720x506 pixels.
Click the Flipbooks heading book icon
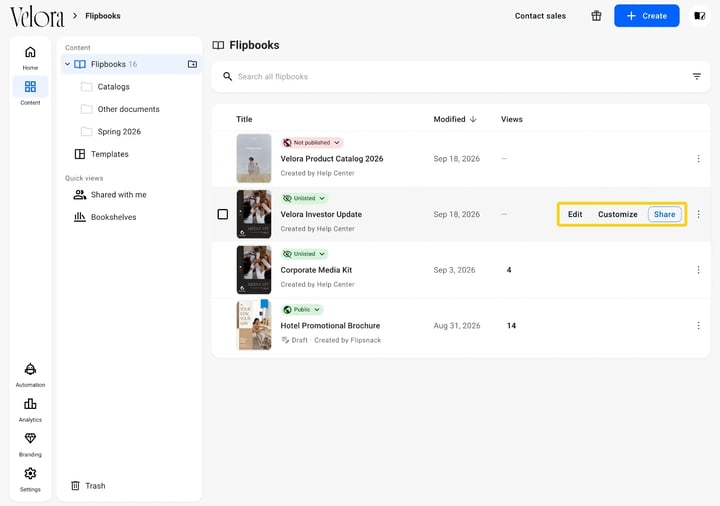pos(218,45)
